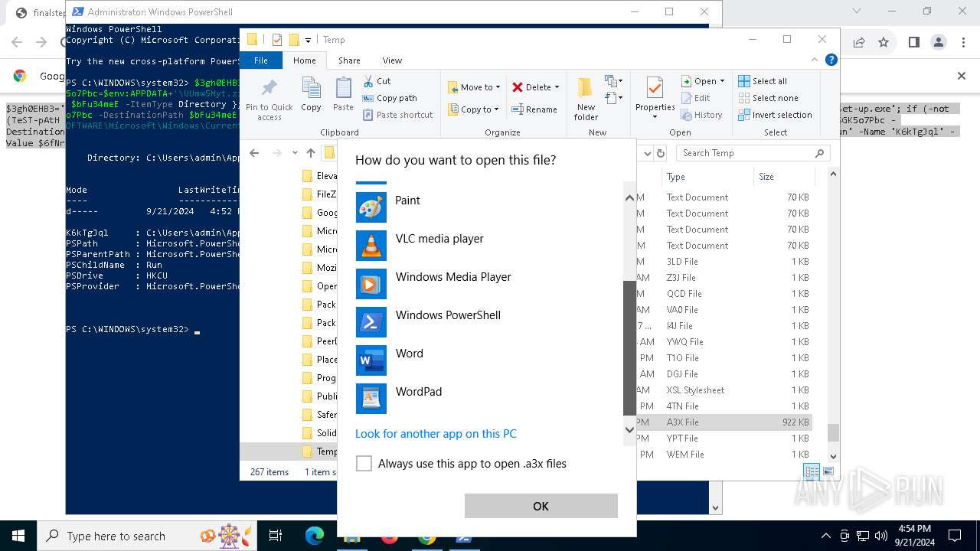Viewport: 980px width, 551px height.
Task: Expand the Delete dropdown arrow
Action: pyautogui.click(x=557, y=87)
